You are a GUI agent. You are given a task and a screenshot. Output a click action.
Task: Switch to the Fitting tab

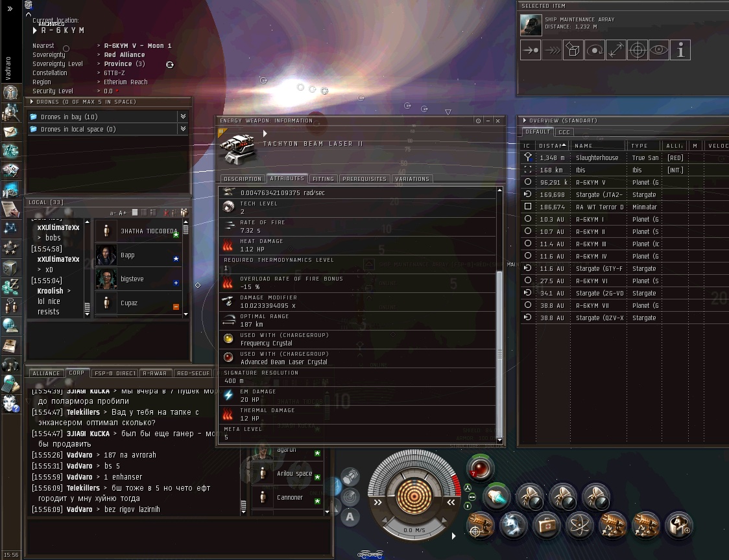[324, 179]
